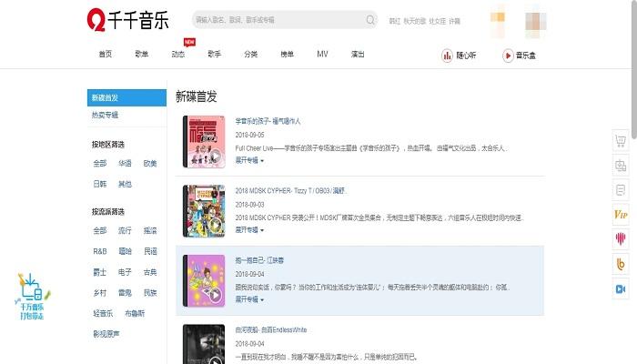637x364 pixels.
Task: Filter region by 日韩
Action: pos(100,184)
